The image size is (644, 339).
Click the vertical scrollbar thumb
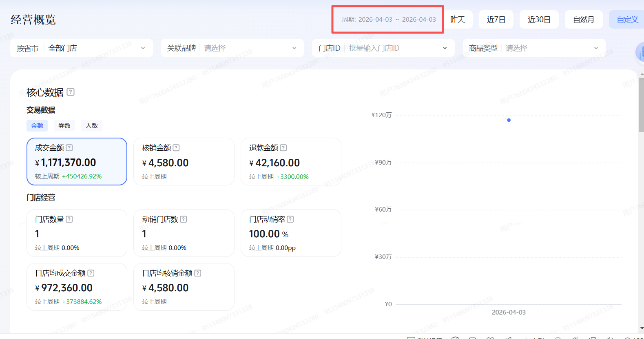pyautogui.click(x=641, y=105)
